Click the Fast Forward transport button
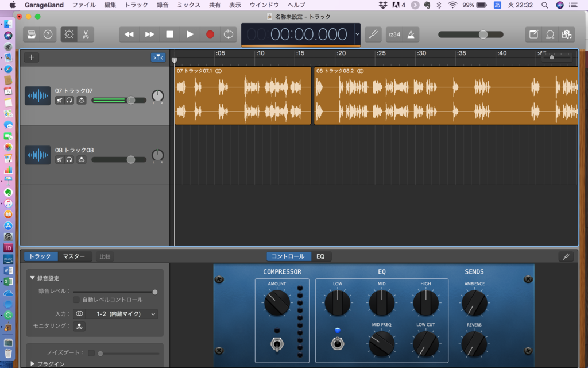This screenshot has height=368, width=588. coord(150,34)
